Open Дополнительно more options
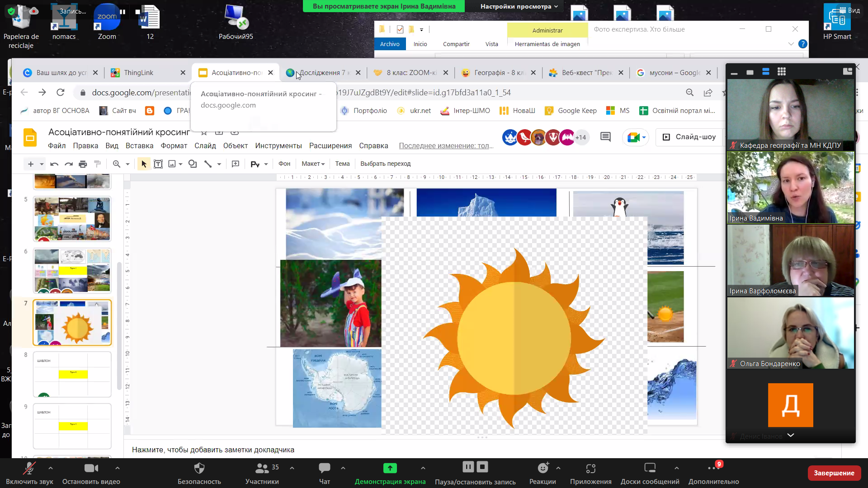868x488 pixels. (x=713, y=474)
